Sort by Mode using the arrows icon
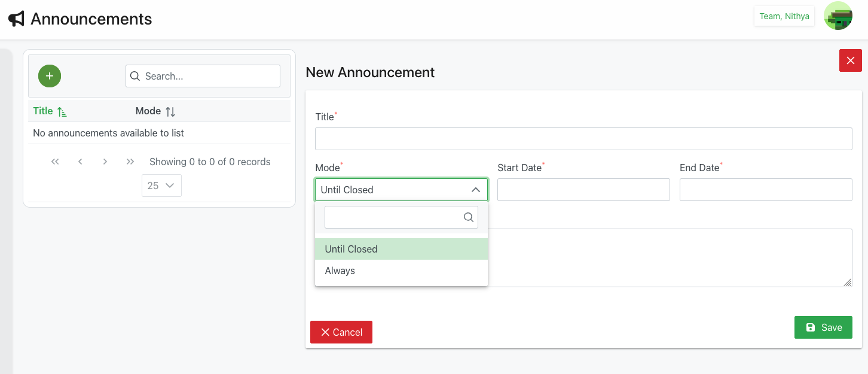 [170, 111]
